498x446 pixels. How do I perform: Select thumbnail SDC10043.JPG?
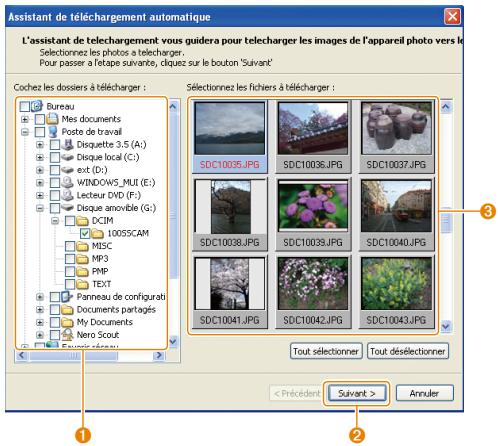coord(396,292)
